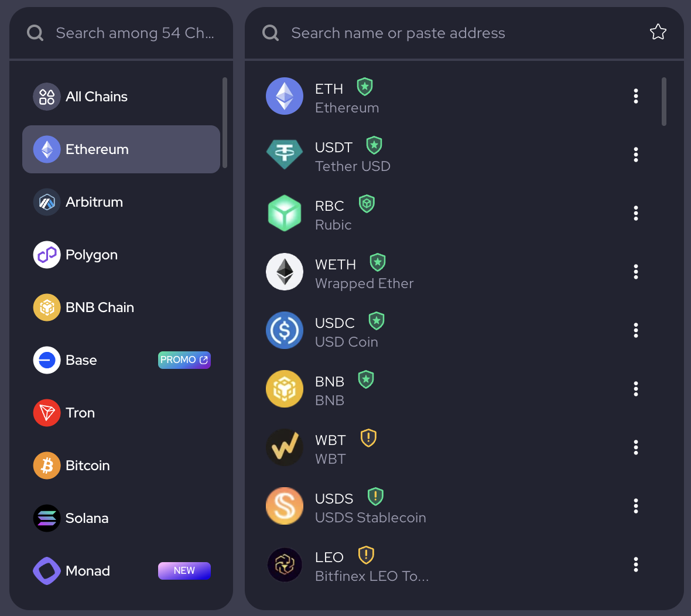Screen dimensions: 691x616
Task: Click the Tron chain icon
Action: tap(47, 413)
